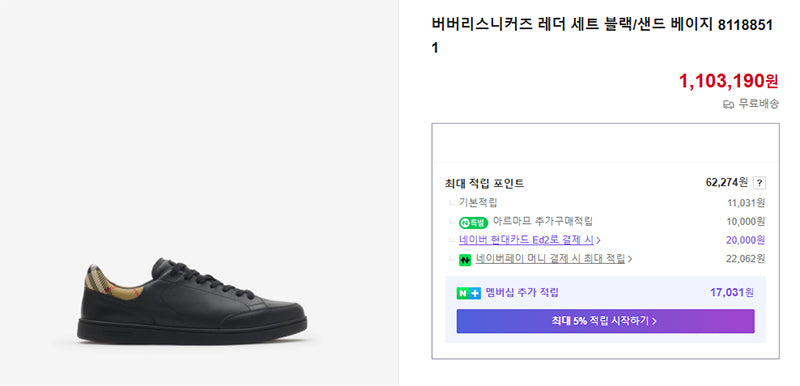800x386 pixels.
Task: Click the arrow in 적립 시작하기 button
Action: pyautogui.click(x=654, y=321)
